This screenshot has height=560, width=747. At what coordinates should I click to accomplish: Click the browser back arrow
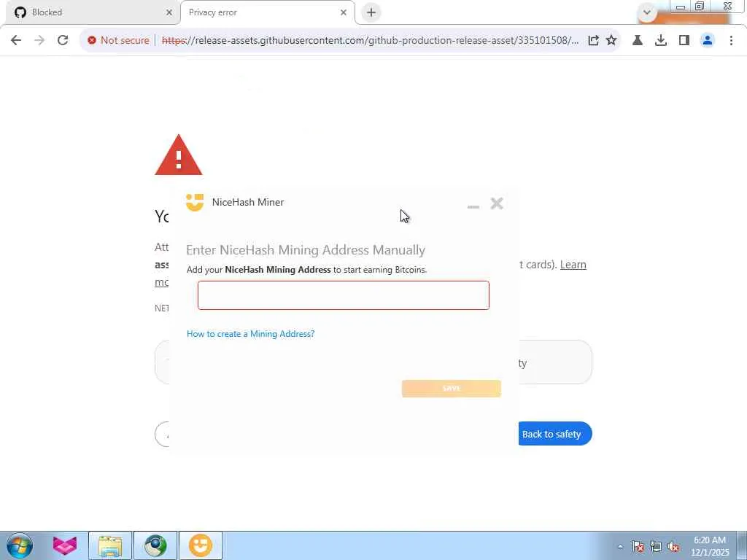(16, 41)
